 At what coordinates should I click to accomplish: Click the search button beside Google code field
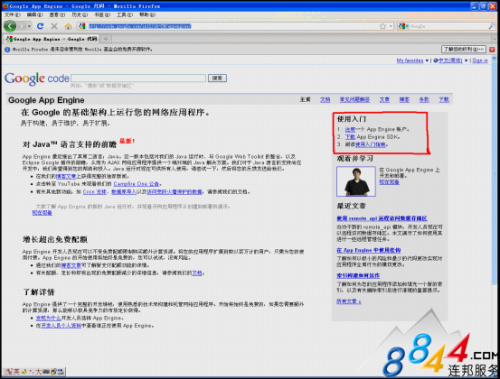[x=217, y=78]
